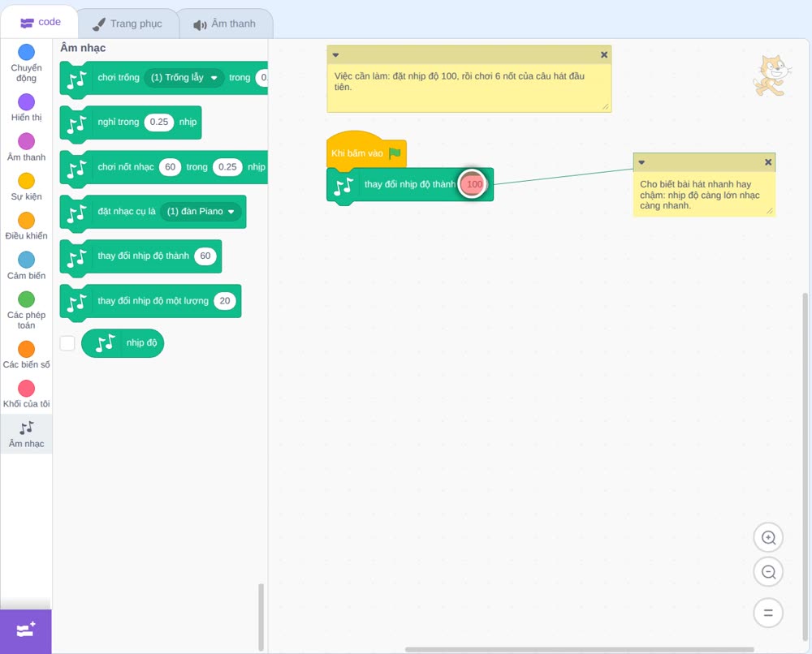Click the 100 tempo value in workspace
Screen dimensions: 812x654
tap(473, 184)
